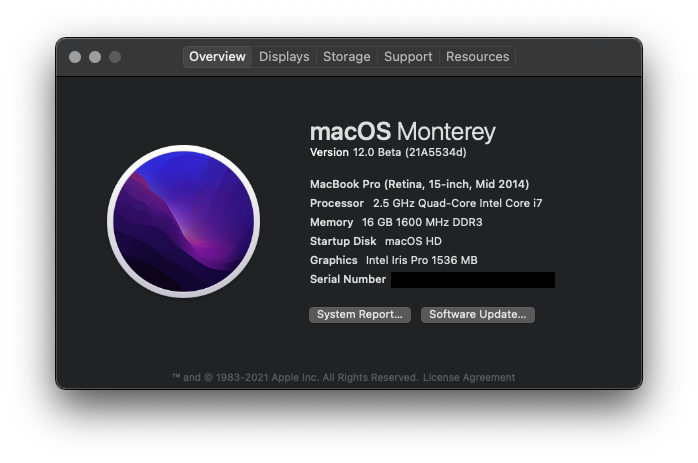Click the macOS Monterey title text

click(x=402, y=132)
